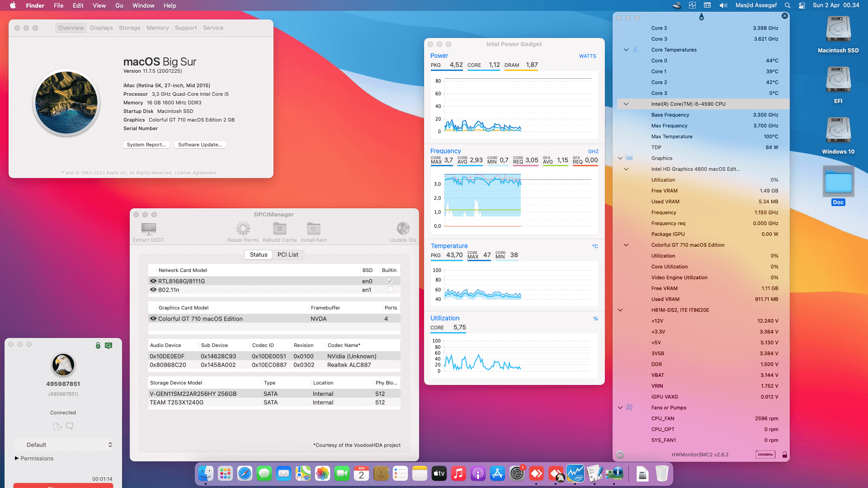868x488 pixels.
Task: Click the AnyDesk chat bubble icon
Action: point(70,426)
